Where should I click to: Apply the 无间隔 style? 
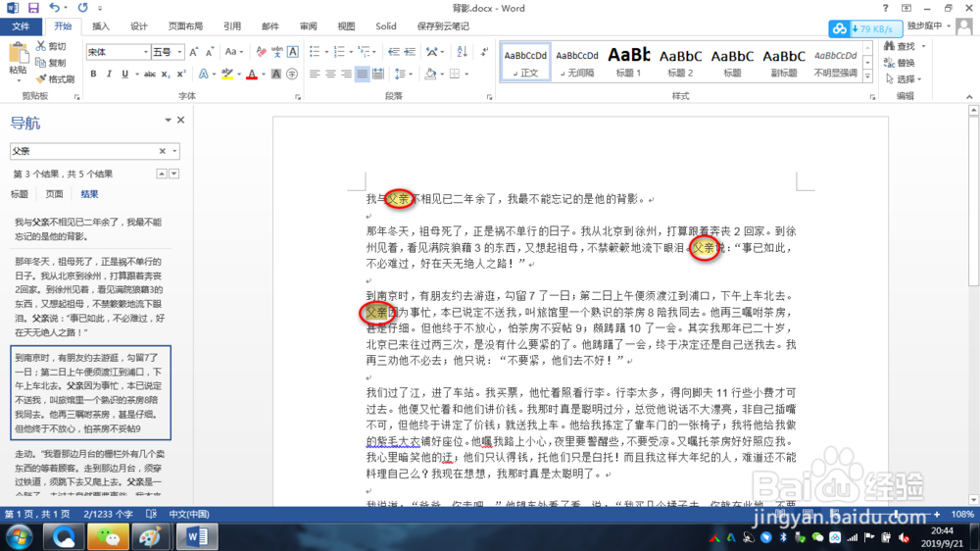(x=577, y=62)
